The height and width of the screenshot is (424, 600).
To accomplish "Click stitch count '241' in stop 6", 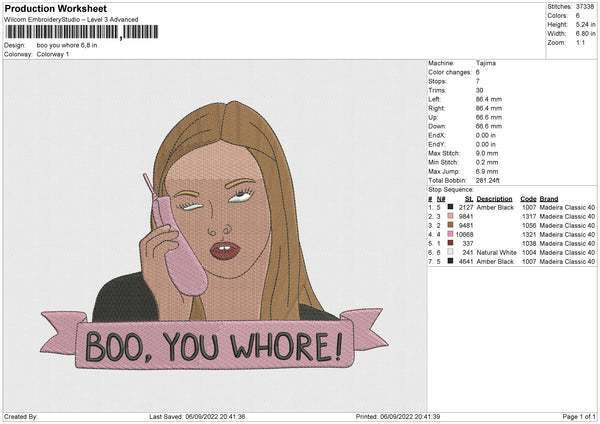I will point(468,252).
